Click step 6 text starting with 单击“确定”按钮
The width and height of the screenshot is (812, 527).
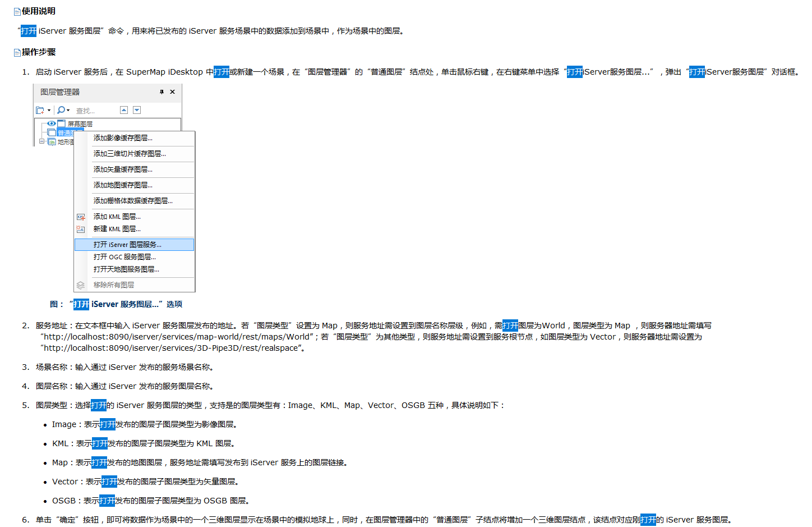[x=384, y=520]
